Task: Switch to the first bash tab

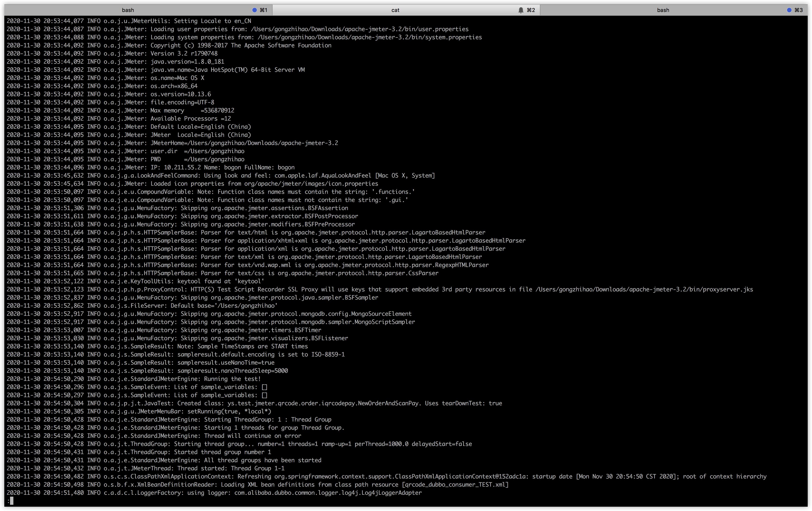Action: [x=138, y=10]
